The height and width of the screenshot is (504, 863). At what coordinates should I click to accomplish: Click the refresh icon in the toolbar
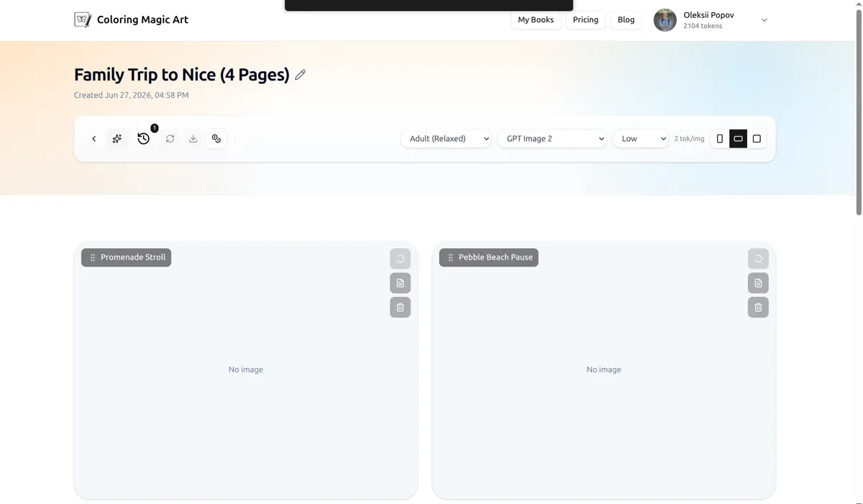point(170,139)
